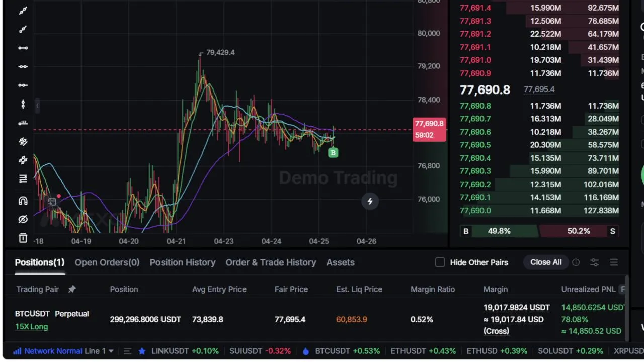Screen dimensions: 644x362
Task: Click the green B buy marker on chart
Action: [x=333, y=153]
